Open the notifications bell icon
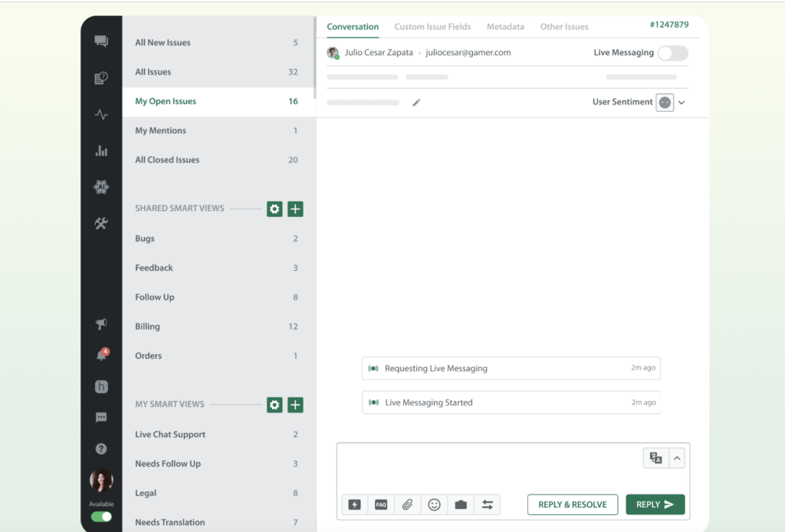 pyautogui.click(x=101, y=355)
